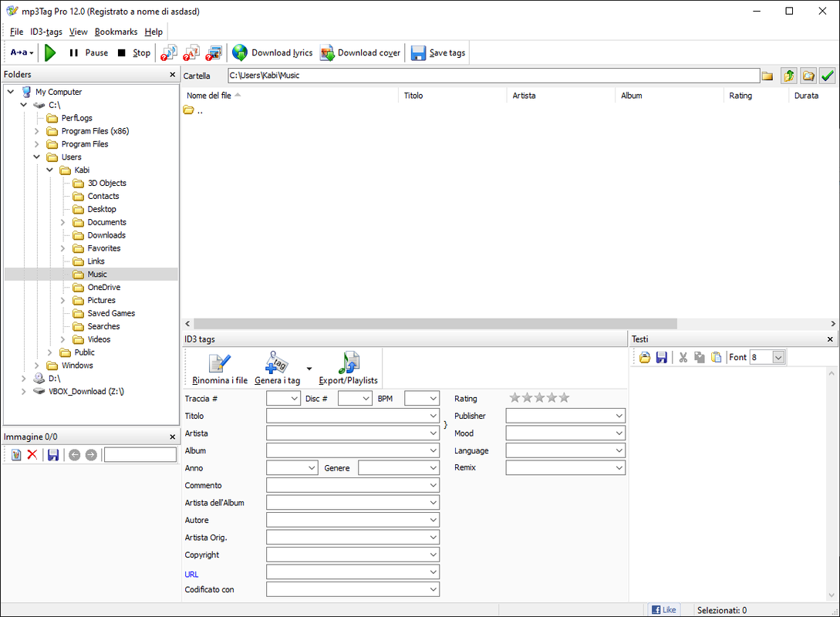The height and width of the screenshot is (617, 840).
Task: Save lyrics floppy icon in Testi panel
Action: click(x=662, y=357)
